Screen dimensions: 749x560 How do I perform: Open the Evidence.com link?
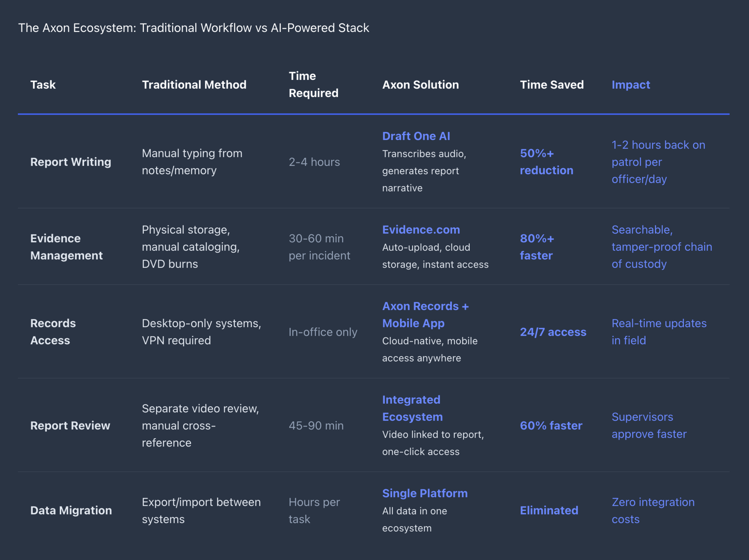pyautogui.click(x=421, y=230)
